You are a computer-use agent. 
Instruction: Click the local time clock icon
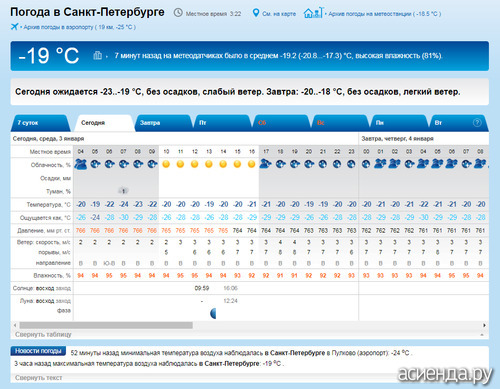tap(178, 13)
